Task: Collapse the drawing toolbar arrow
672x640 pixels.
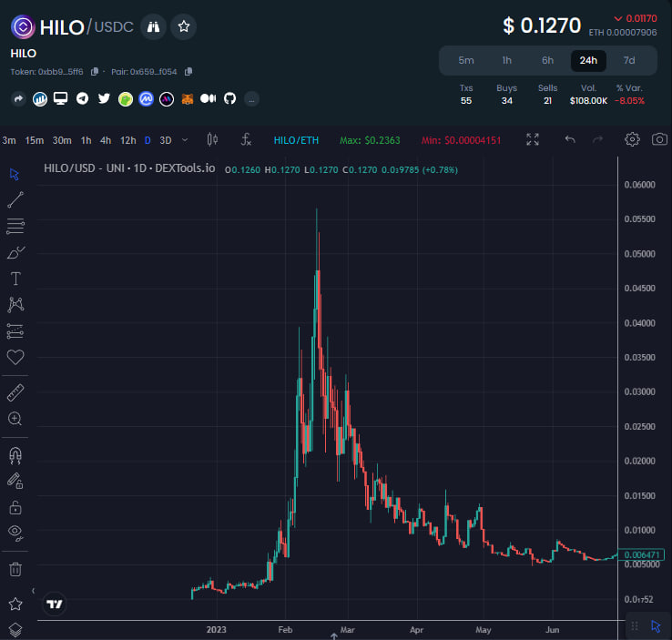Action: (33, 591)
